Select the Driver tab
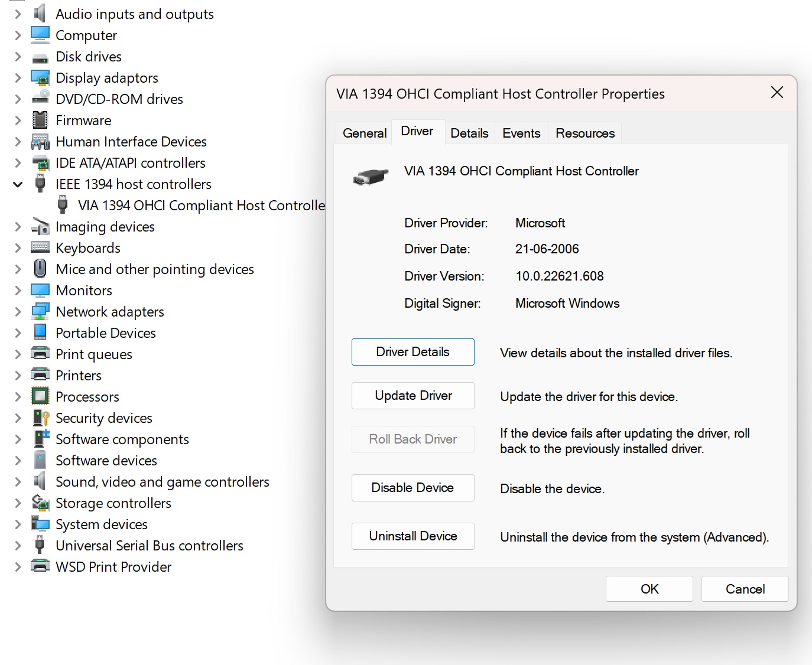Viewport: 812px width, 665px height. click(x=417, y=131)
